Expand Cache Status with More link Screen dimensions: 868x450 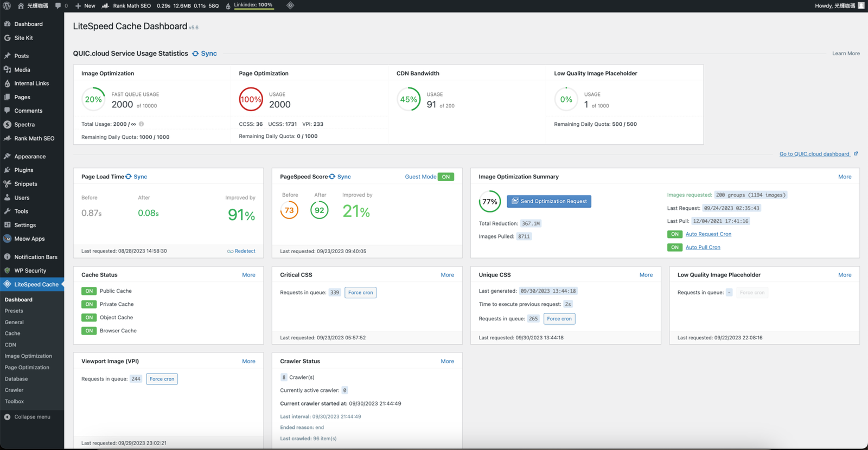click(x=248, y=275)
